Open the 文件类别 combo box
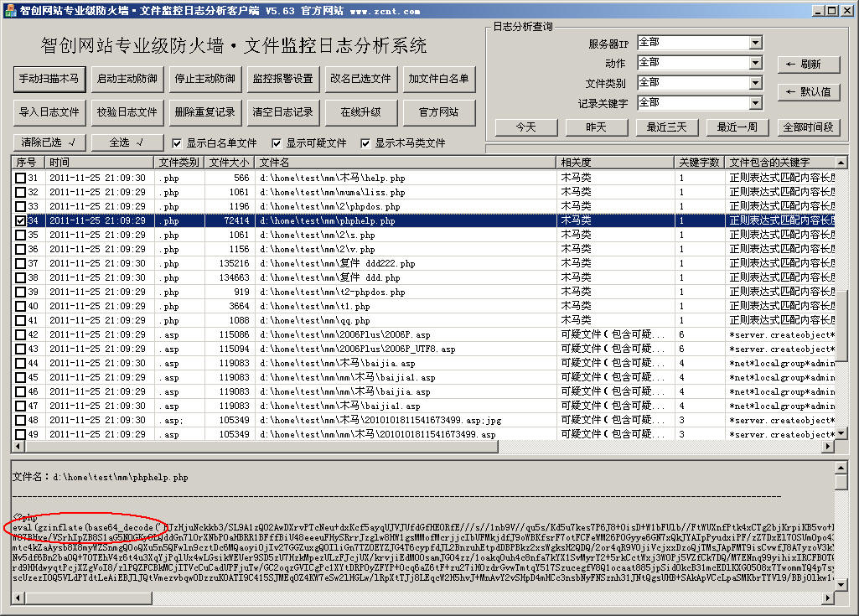Screen dimensions: 859x616 click(755, 83)
